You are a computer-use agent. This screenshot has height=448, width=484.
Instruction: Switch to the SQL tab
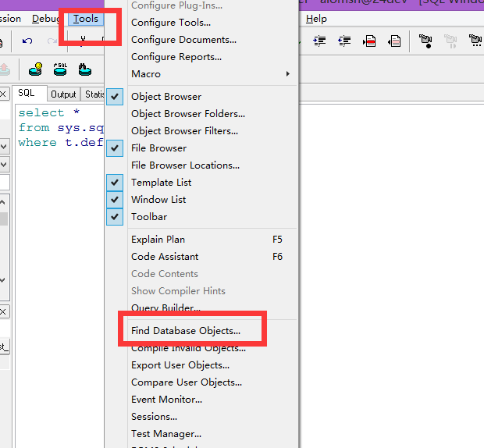pos(30,93)
